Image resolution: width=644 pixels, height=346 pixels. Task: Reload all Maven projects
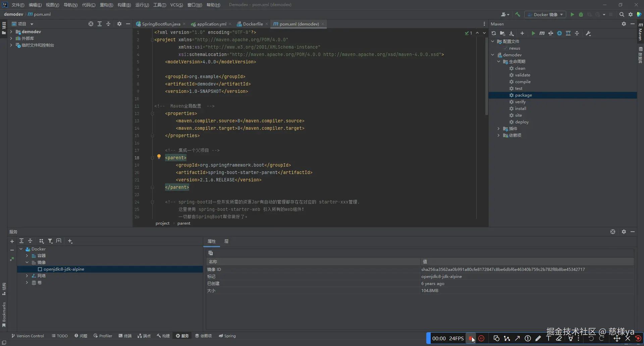coord(494,33)
